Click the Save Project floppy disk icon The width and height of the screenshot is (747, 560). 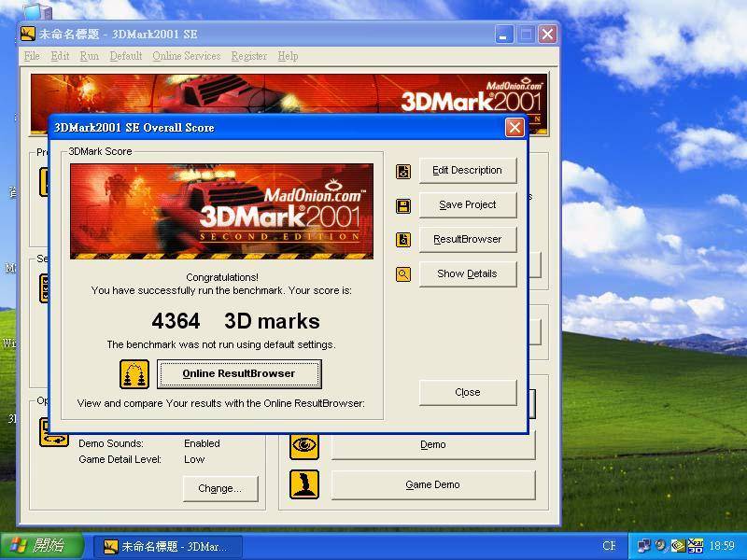[403, 206]
